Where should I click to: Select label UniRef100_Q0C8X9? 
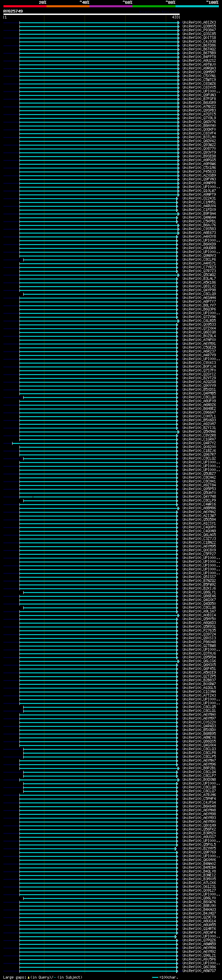pyautogui.click(x=199, y=550)
